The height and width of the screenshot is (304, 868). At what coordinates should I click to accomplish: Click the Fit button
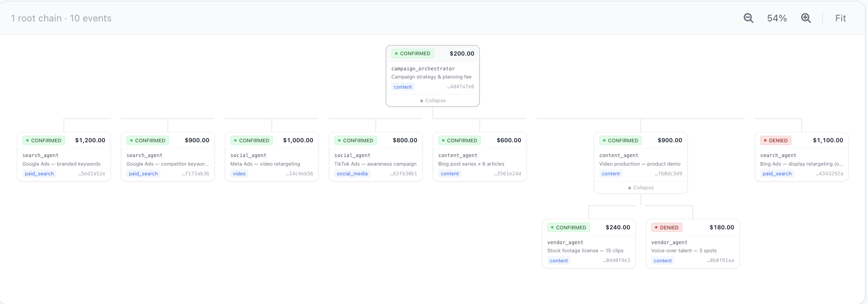840,18
